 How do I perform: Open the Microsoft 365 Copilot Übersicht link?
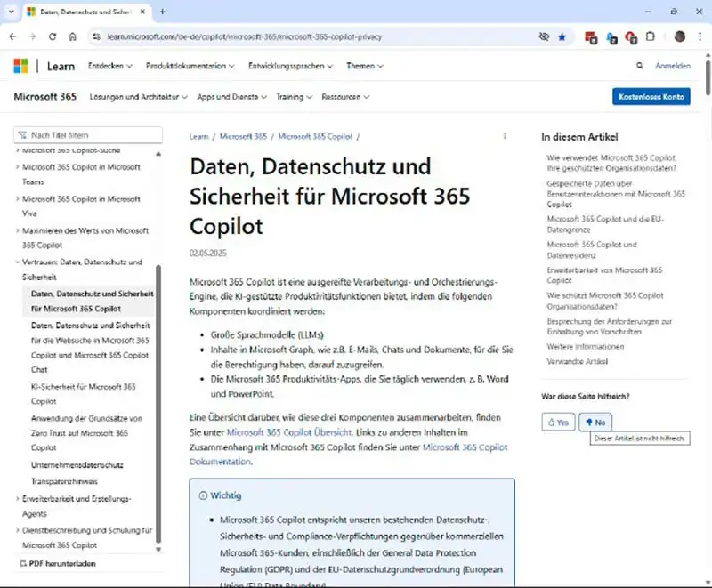click(x=277, y=431)
